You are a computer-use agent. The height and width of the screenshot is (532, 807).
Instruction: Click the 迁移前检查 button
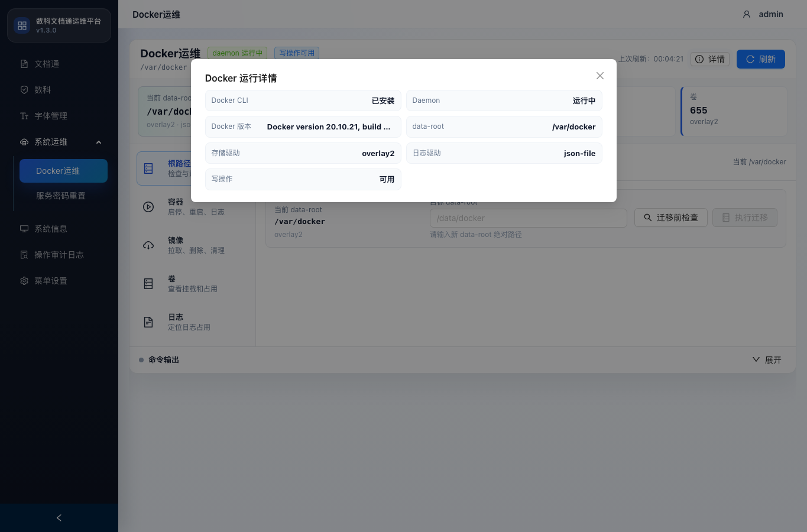(671, 218)
